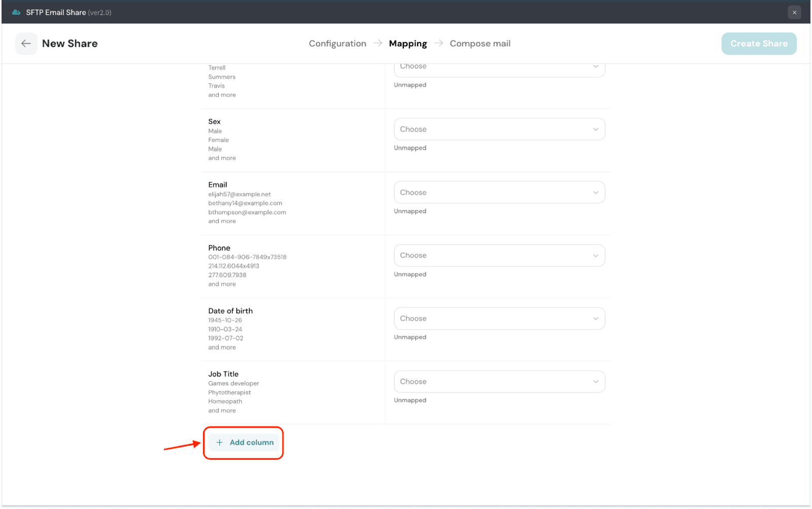The height and width of the screenshot is (509, 812).
Task: Open Date of birth mapping dropdown
Action: pyautogui.click(x=492, y=319)
